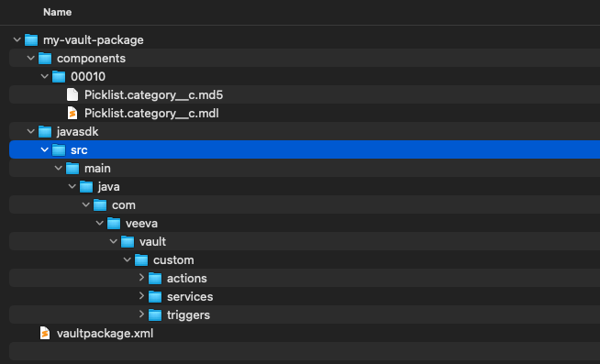600x364 pixels.
Task: Collapse the components folder
Action: 31,59
